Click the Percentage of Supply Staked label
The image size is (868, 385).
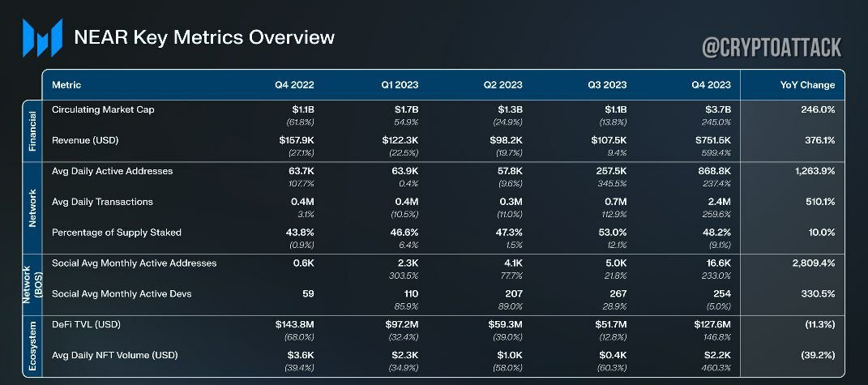(x=117, y=233)
